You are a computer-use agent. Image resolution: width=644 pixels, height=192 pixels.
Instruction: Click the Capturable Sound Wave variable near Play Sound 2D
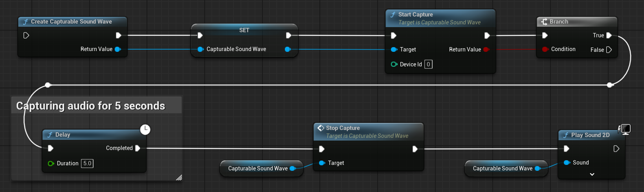tap(503, 168)
